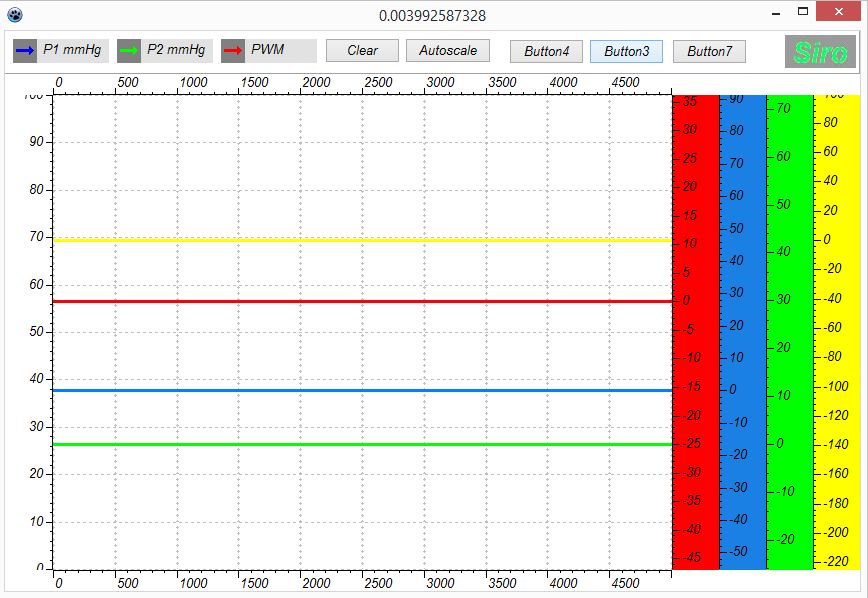
Task: Click the Siro logo
Action: 820,52
